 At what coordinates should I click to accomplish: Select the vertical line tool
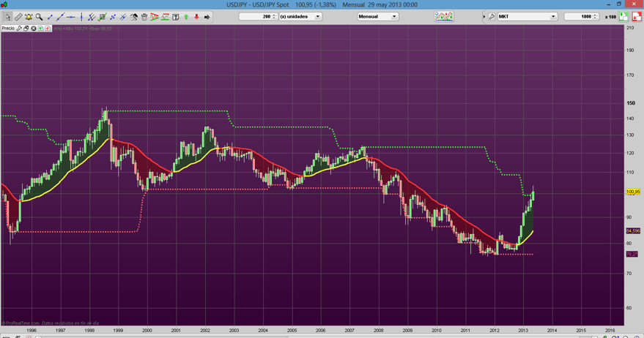click(x=81, y=17)
